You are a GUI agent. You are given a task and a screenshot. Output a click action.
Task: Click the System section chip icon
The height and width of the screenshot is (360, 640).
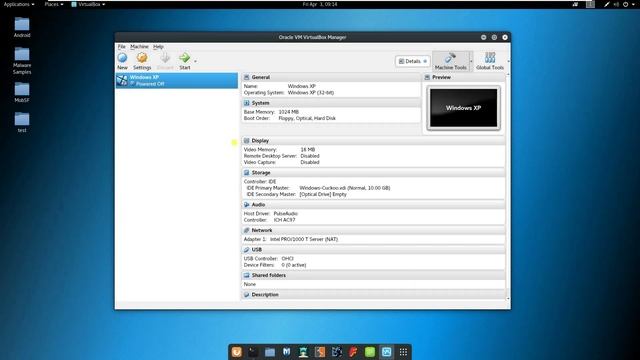pyautogui.click(x=247, y=103)
